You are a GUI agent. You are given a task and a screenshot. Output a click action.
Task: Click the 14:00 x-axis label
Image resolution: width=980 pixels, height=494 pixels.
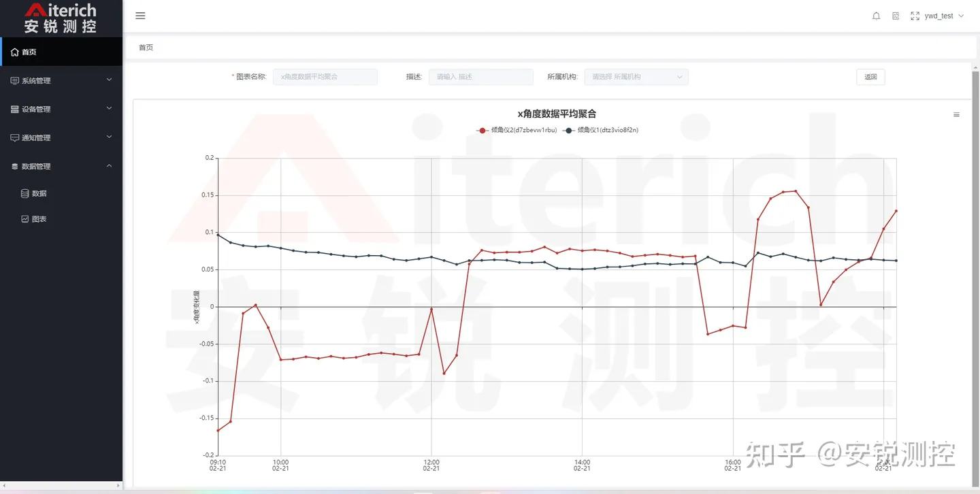(582, 465)
